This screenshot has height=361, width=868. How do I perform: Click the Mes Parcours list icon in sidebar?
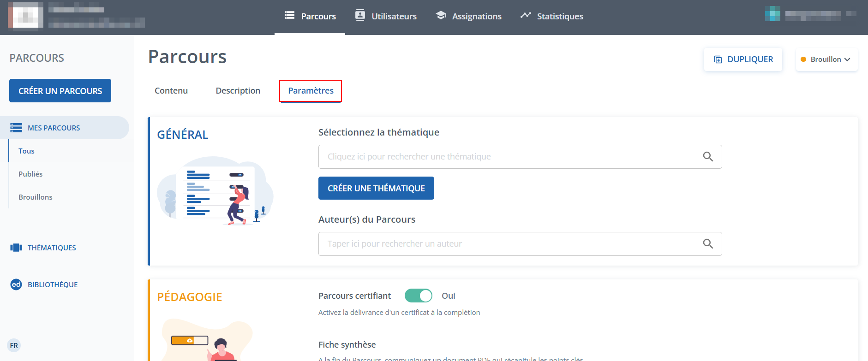coord(16,128)
